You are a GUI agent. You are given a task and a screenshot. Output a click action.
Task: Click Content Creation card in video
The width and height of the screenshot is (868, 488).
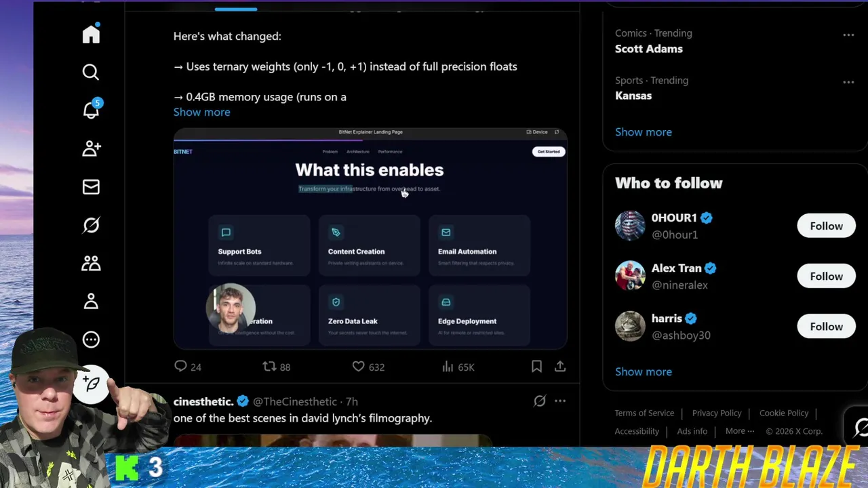point(369,245)
